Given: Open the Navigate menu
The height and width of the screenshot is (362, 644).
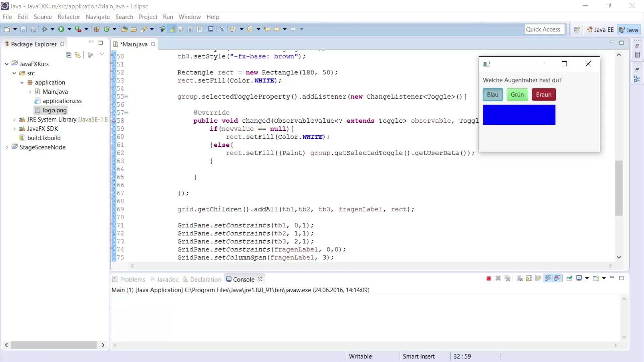Looking at the screenshot, I should pos(98,17).
